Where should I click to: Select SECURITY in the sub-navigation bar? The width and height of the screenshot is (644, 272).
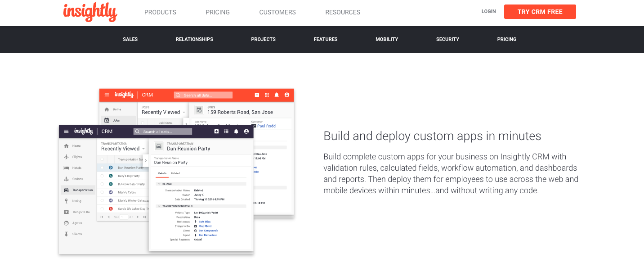447,39
